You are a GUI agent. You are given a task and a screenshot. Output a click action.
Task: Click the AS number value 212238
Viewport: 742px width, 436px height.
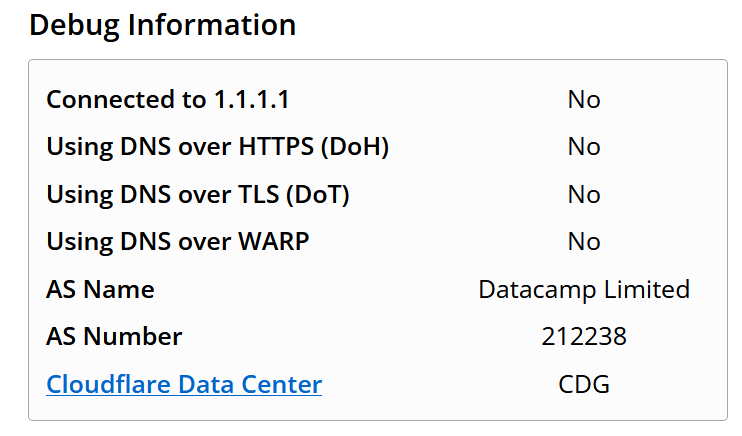(584, 337)
